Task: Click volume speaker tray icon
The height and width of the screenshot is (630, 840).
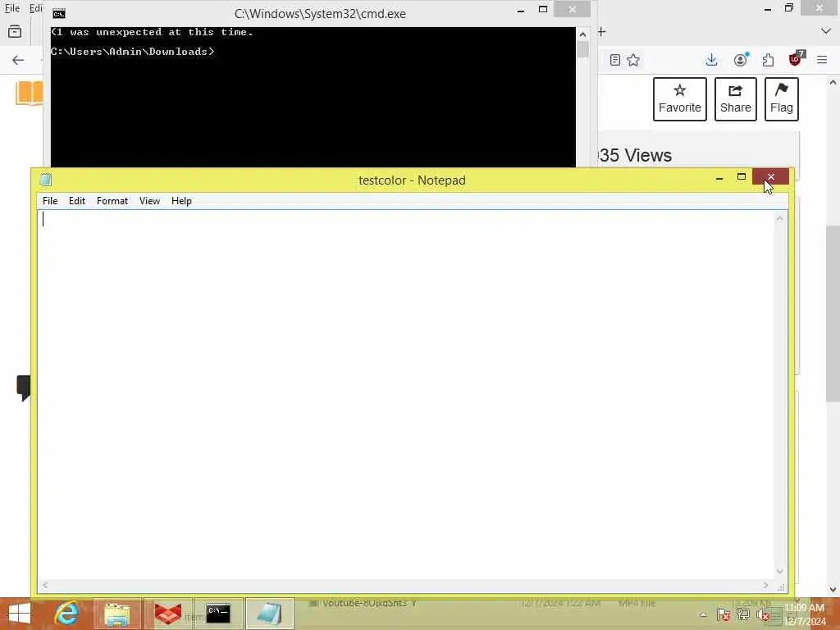Action: click(763, 614)
